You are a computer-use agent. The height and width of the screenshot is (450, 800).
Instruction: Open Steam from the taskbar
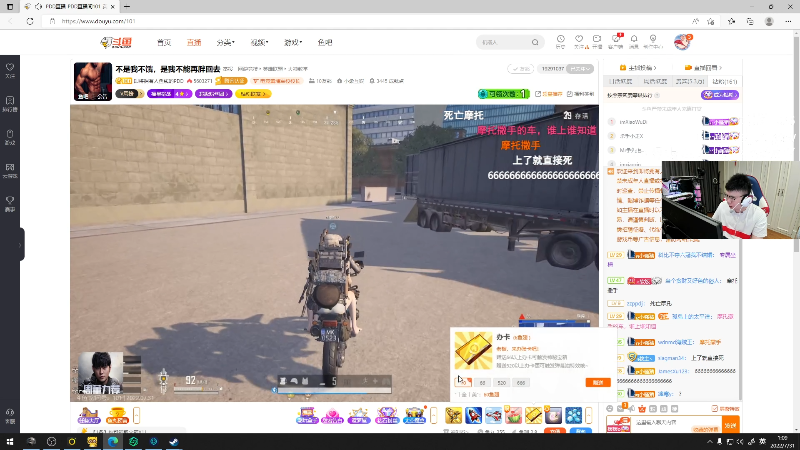pos(173,441)
